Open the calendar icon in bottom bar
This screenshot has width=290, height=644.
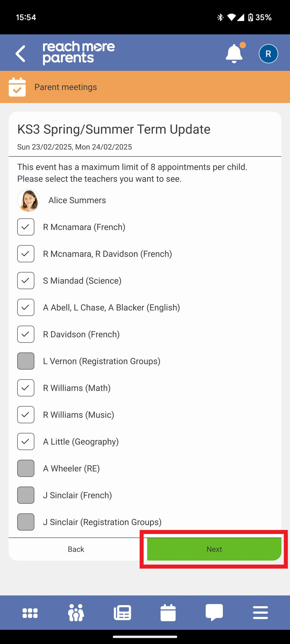168,613
